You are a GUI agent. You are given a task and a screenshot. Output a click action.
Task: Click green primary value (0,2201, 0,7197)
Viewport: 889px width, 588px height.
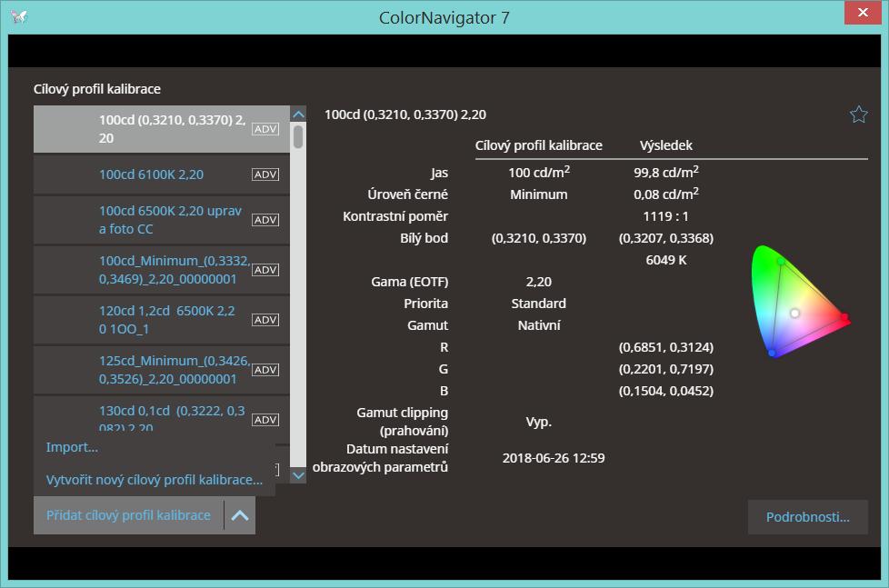click(665, 369)
